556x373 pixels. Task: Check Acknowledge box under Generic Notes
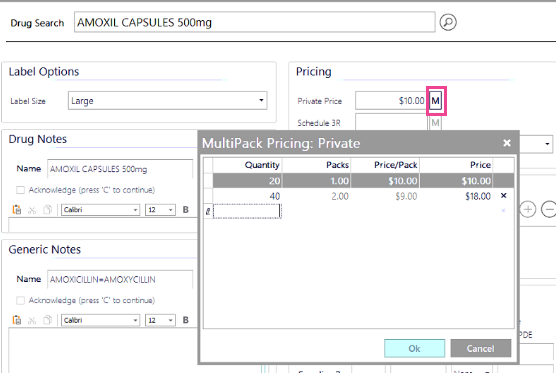click(21, 301)
